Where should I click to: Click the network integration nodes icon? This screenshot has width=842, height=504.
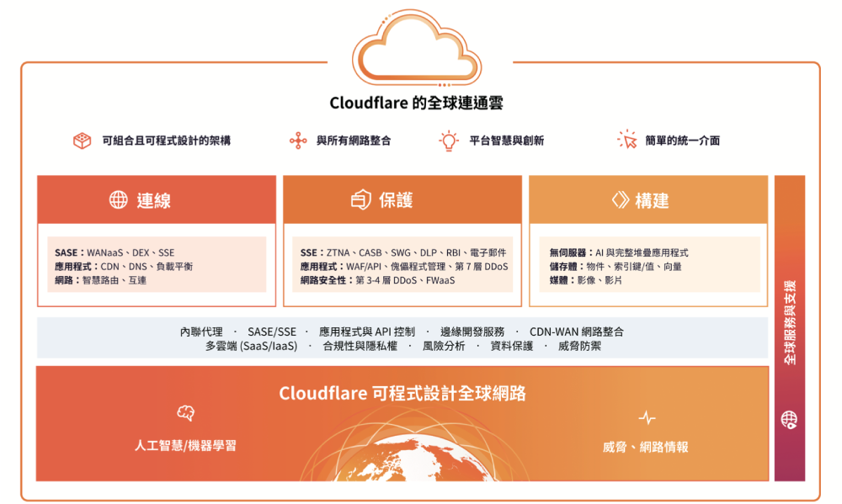coord(298,141)
